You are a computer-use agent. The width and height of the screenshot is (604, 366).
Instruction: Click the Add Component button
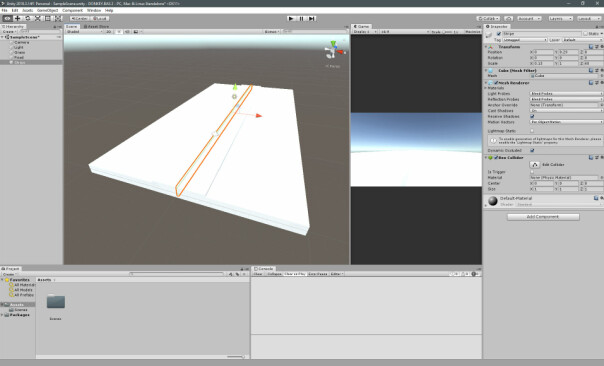543,217
